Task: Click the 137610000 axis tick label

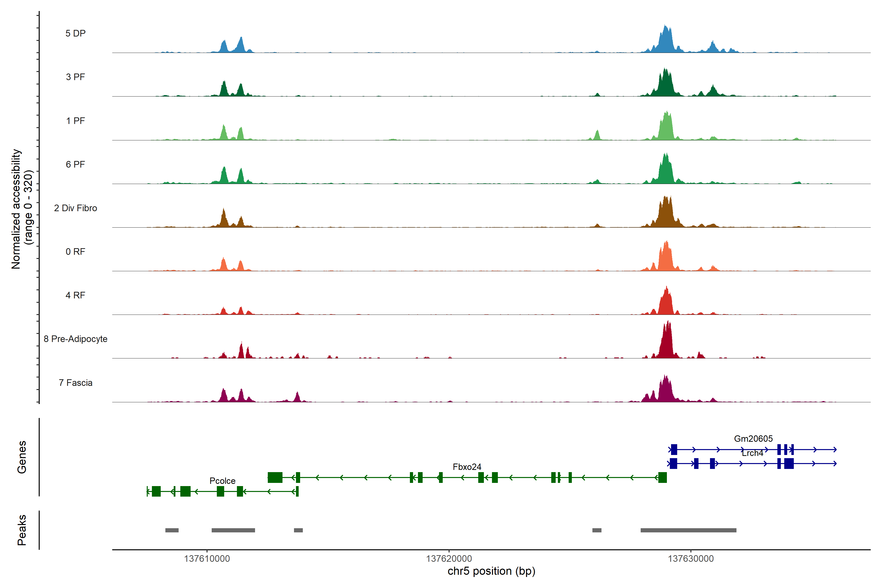Action: click(x=207, y=559)
